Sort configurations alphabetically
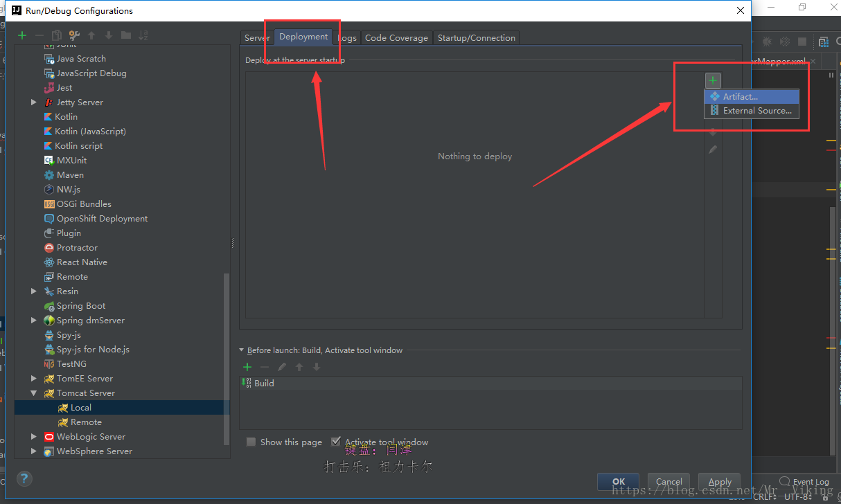Image resolution: width=841 pixels, height=504 pixels. [143, 35]
